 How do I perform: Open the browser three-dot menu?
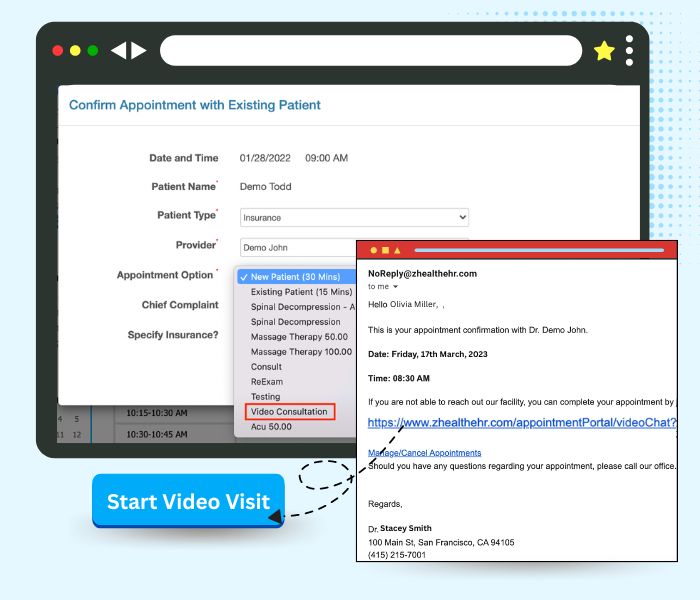[x=629, y=50]
